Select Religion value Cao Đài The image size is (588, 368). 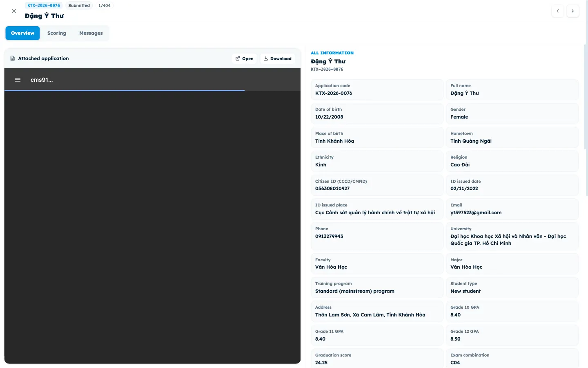pyautogui.click(x=460, y=165)
